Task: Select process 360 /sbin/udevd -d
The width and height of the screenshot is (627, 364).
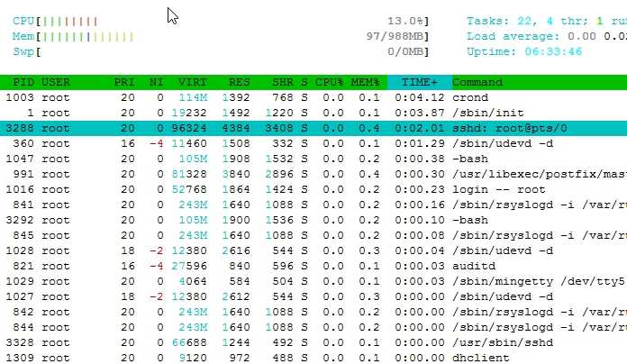Action: point(313,143)
